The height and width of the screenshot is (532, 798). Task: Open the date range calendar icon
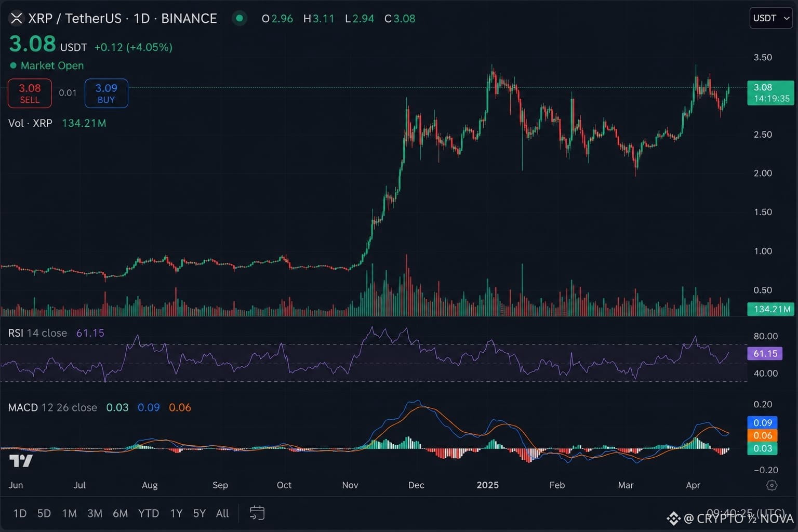coord(257,513)
